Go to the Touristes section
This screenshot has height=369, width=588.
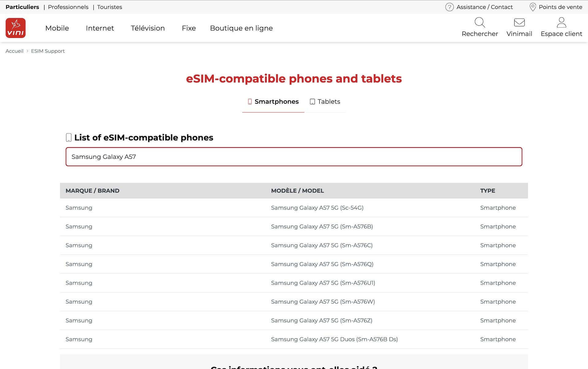tap(109, 7)
